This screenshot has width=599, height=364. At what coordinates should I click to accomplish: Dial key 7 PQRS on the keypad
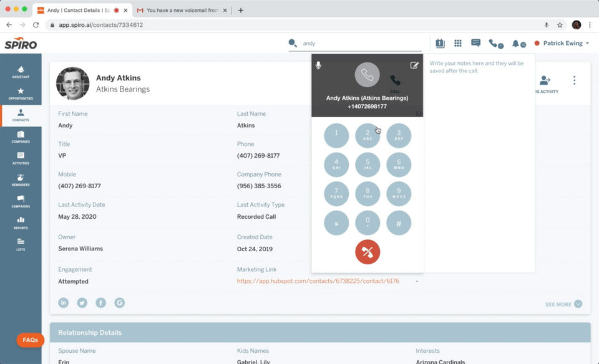pyautogui.click(x=336, y=193)
